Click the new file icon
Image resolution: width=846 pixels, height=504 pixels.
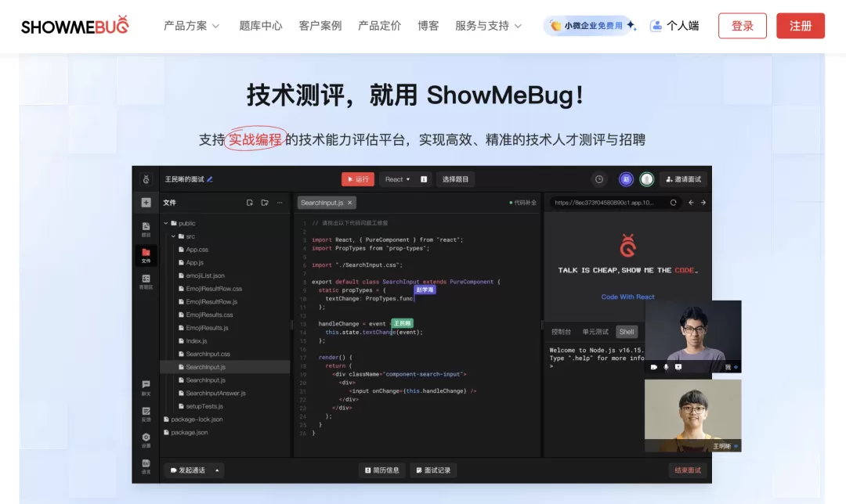pyautogui.click(x=249, y=203)
